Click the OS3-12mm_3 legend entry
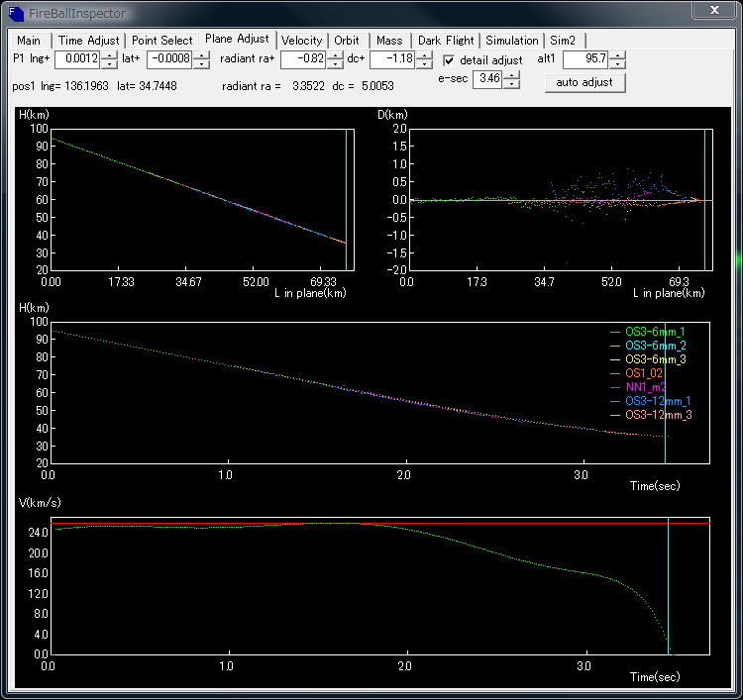This screenshot has width=743, height=700. tap(651, 415)
